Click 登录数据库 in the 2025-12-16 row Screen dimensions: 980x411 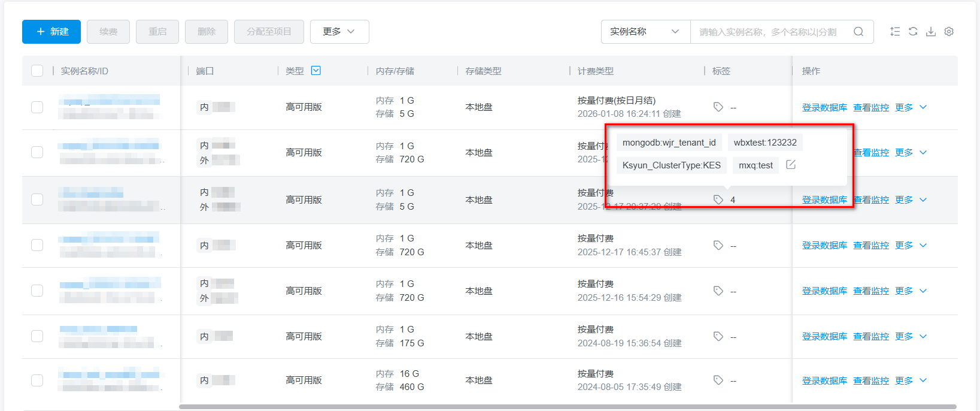tap(824, 291)
